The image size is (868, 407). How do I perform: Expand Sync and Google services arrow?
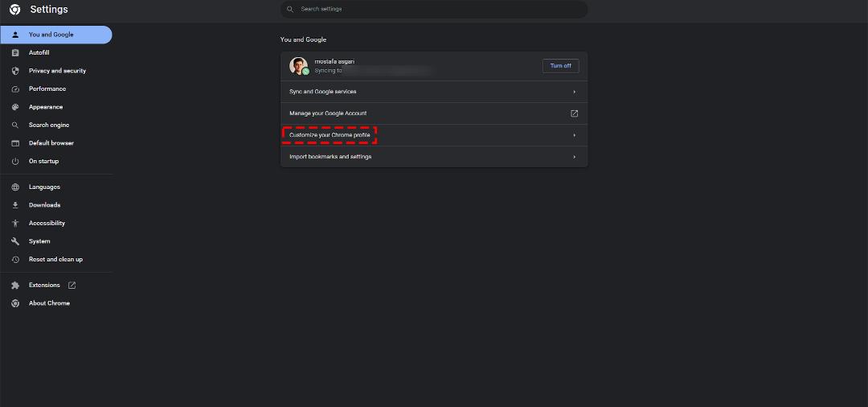tap(574, 92)
